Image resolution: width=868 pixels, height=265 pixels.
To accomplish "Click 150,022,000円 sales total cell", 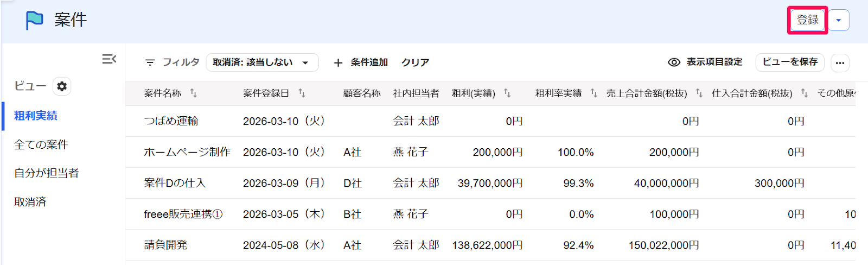I will [x=664, y=245].
